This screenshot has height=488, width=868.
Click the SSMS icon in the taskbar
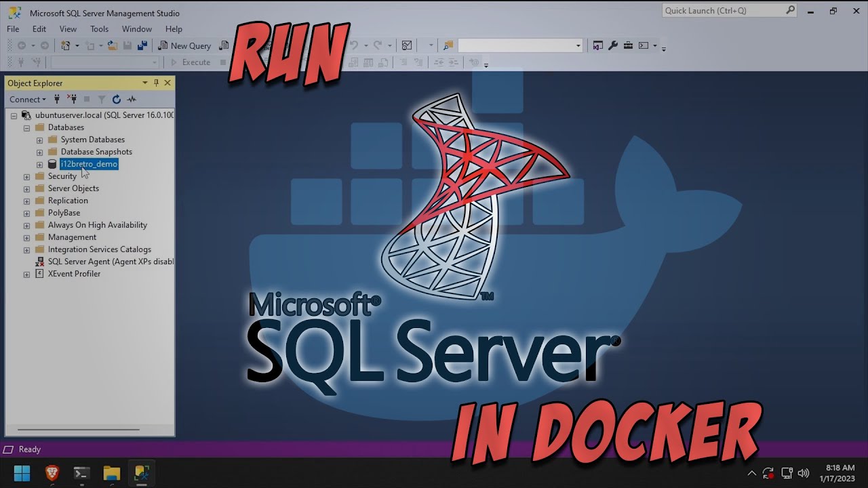point(142,472)
